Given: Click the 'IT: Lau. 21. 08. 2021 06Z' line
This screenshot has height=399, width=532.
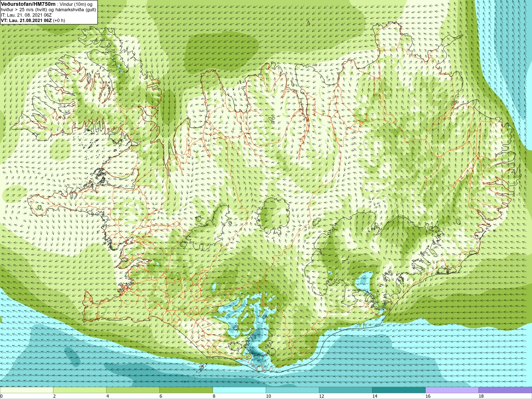Looking at the screenshot, I should (26, 15).
